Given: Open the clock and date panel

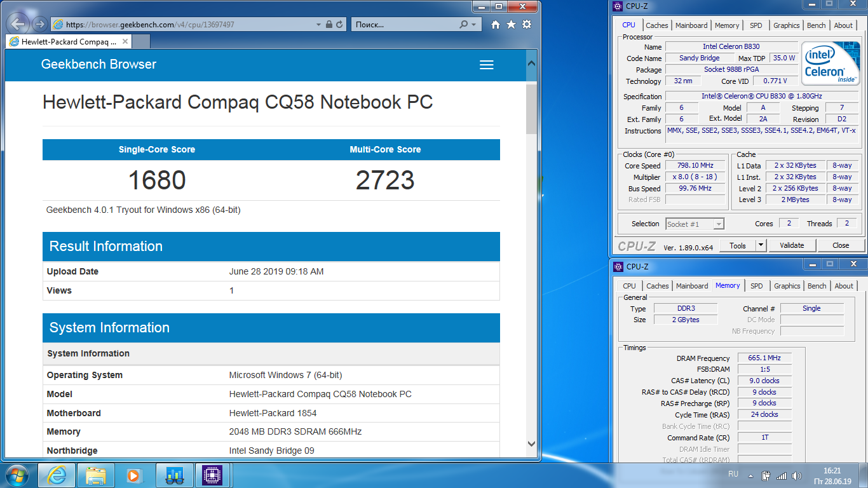Looking at the screenshot, I should pyautogui.click(x=832, y=475).
